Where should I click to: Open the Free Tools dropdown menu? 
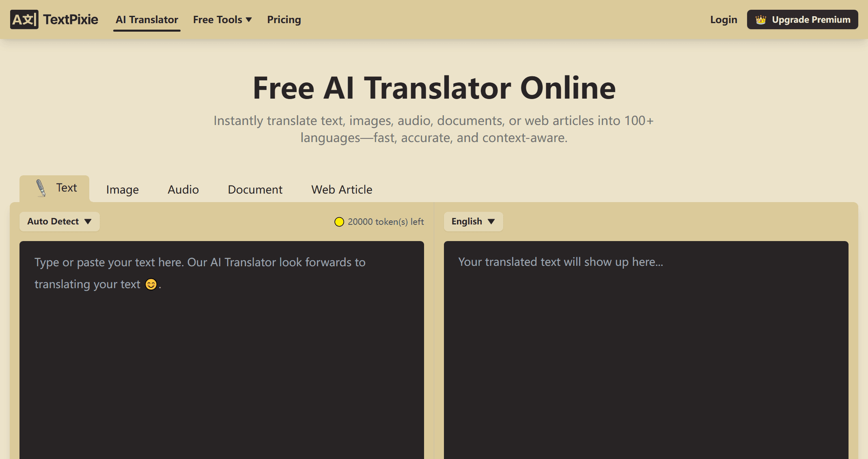(222, 19)
